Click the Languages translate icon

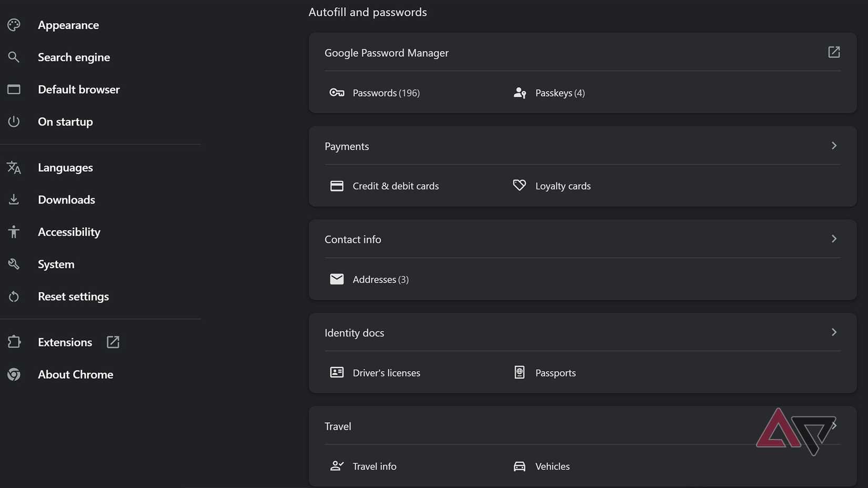14,167
